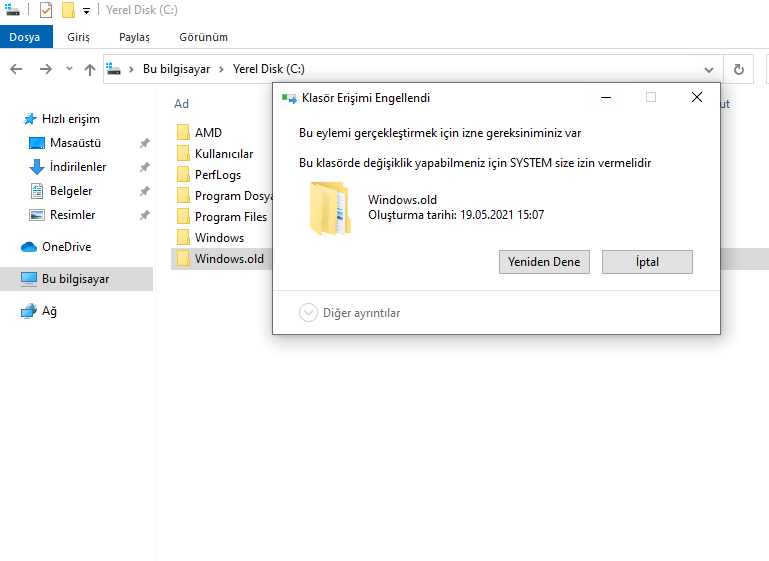Minimize the Klasör Erişimi Engellendi dialog
This screenshot has height=561, width=769.
coord(606,98)
